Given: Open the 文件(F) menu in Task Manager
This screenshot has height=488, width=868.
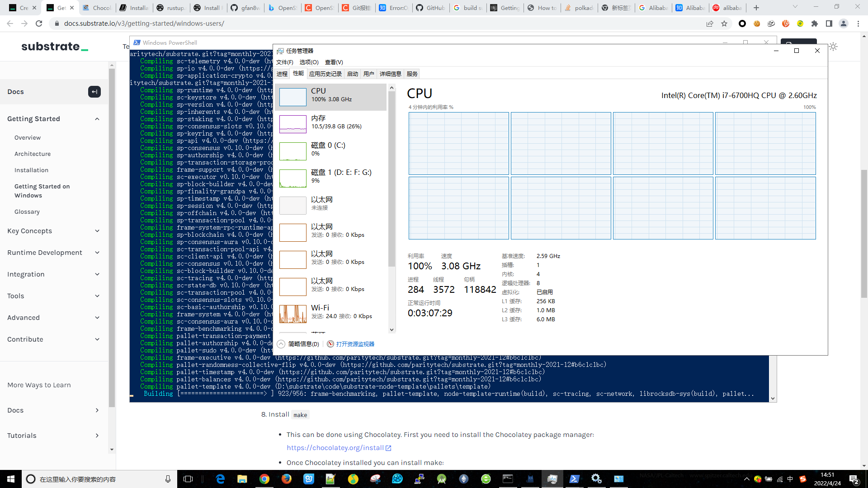Looking at the screenshot, I should 285,62.
